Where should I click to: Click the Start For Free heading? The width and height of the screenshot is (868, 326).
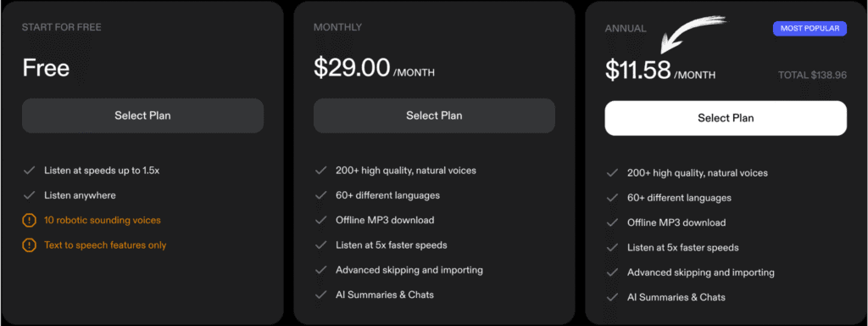click(61, 27)
